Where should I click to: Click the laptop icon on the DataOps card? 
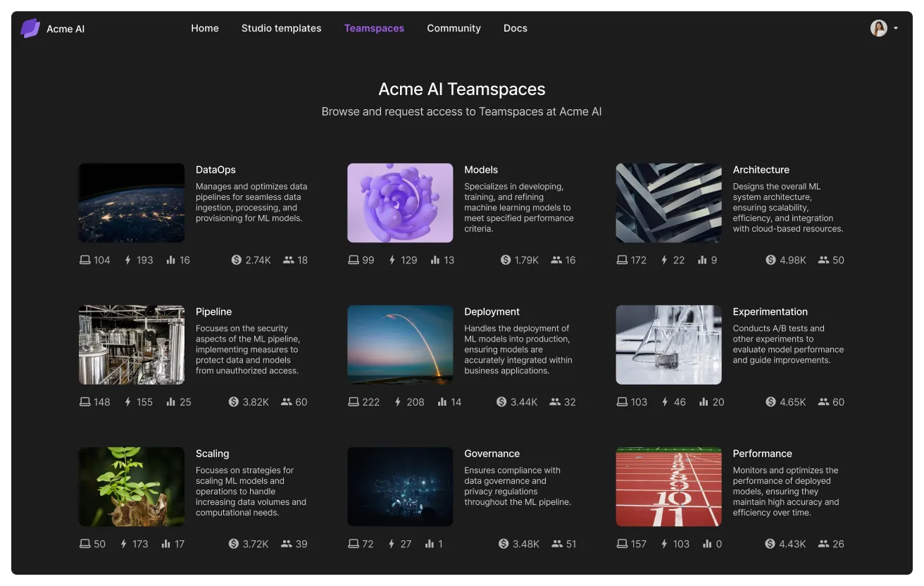tap(85, 260)
